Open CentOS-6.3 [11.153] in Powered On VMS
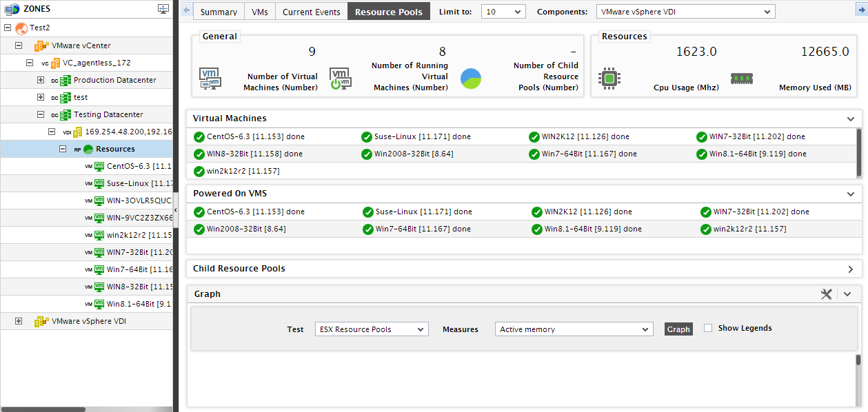Viewport: 868px width, 412px height. pos(255,212)
